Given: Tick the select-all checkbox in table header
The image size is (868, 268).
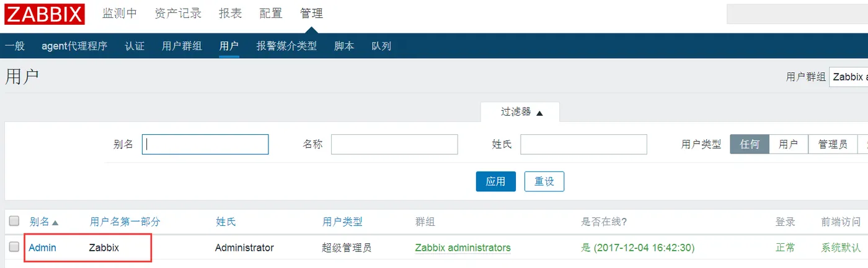Looking at the screenshot, I should (x=14, y=221).
